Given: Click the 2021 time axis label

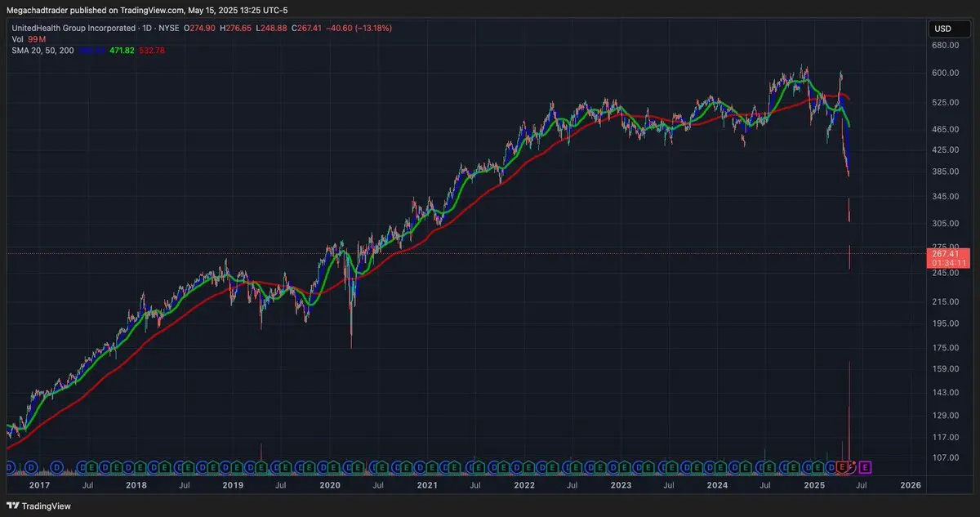Looking at the screenshot, I should [x=426, y=485].
